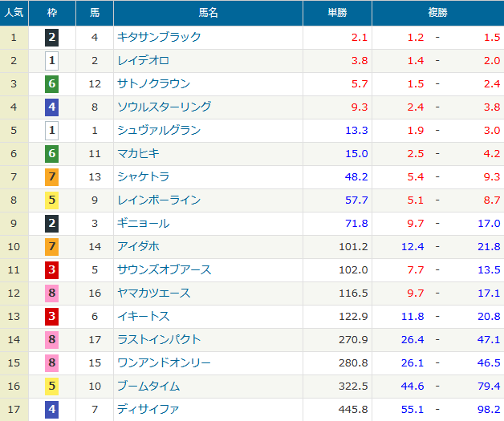Select the サトノクラウン horse name
The image size is (504, 421).
point(153,83)
